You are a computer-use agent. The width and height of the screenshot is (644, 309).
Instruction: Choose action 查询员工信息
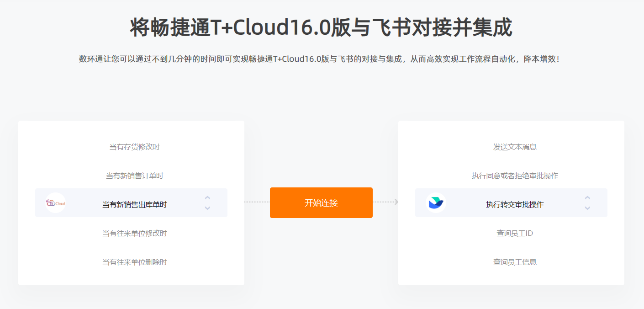pyautogui.click(x=515, y=262)
